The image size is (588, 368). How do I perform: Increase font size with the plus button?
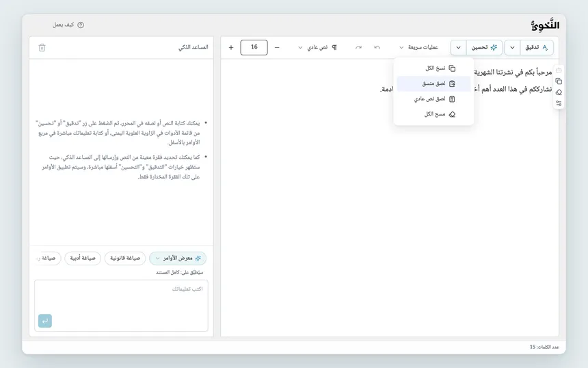pyautogui.click(x=231, y=47)
